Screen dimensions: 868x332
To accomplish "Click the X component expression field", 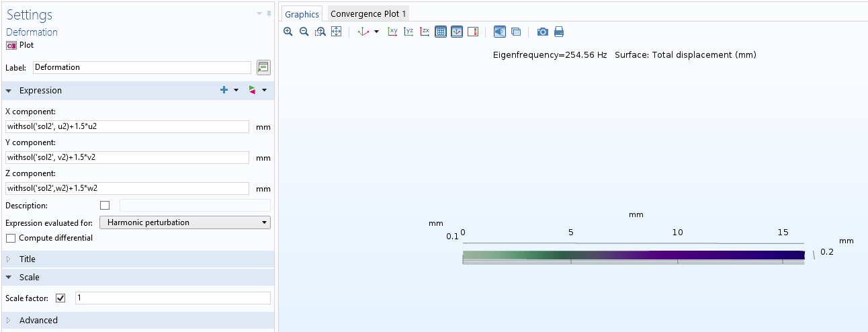I will 127,126.
